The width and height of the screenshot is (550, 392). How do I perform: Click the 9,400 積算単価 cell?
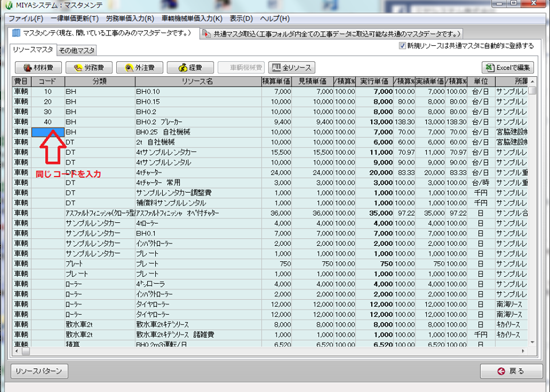click(276, 122)
